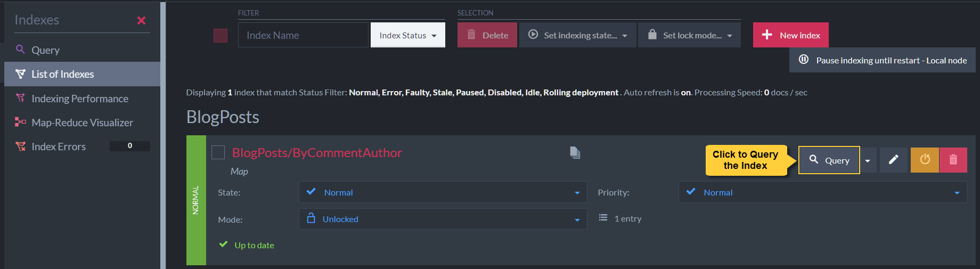Check the BlogPosts/ByCommentAuthor checkbox
The height and width of the screenshot is (269, 980).
click(218, 152)
